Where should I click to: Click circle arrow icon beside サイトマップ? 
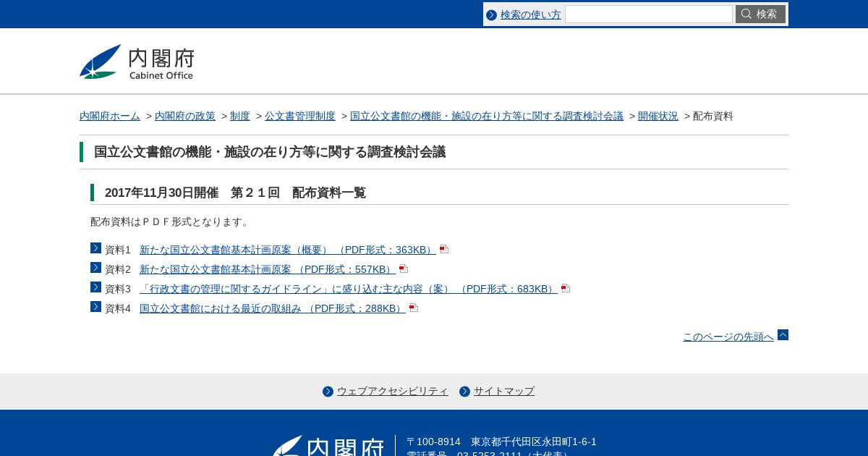pyautogui.click(x=464, y=392)
